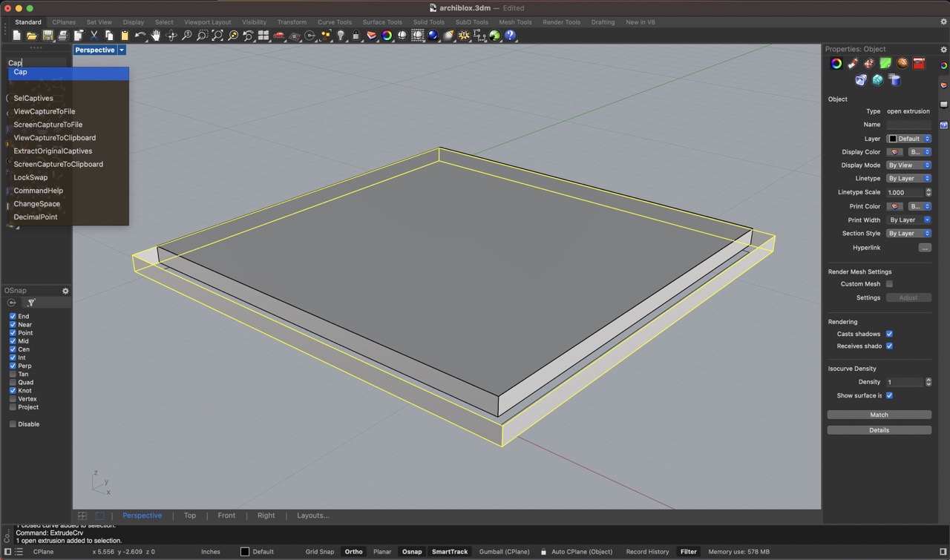950x560 pixels.
Task: Open Texture Mapping properties page
Action: (x=869, y=64)
